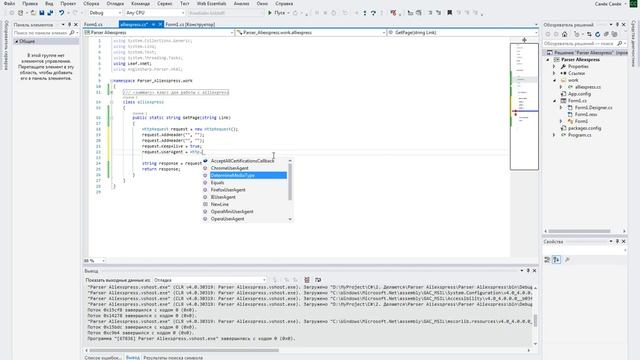Open Результаты поиска символов bottom tab
Viewport: 640px width, 360px height.
(173, 358)
